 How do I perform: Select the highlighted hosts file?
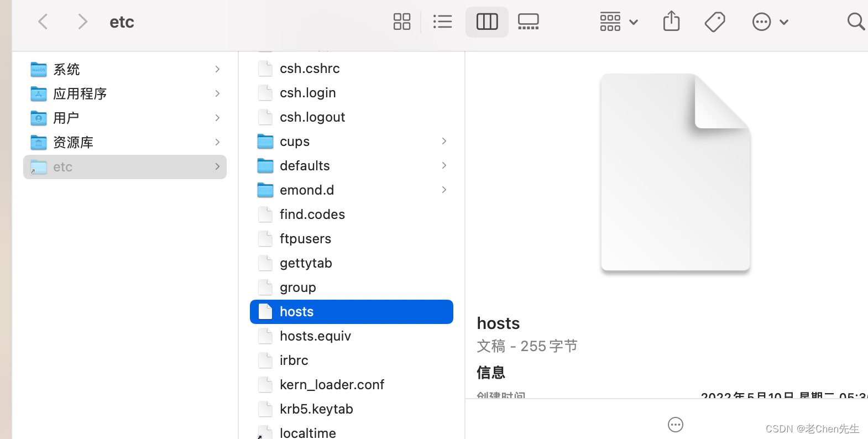click(x=352, y=312)
